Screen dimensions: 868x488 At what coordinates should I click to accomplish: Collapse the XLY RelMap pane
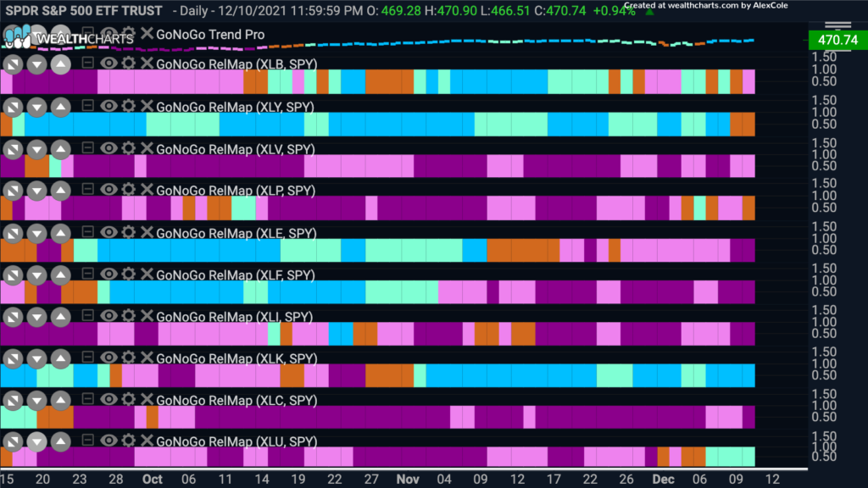[x=87, y=105]
